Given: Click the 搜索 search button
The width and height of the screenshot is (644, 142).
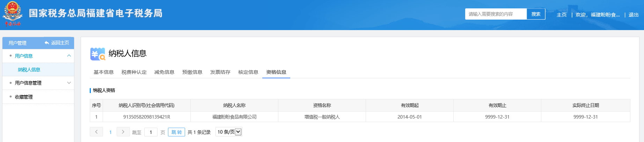Looking at the screenshot, I should pyautogui.click(x=536, y=14).
